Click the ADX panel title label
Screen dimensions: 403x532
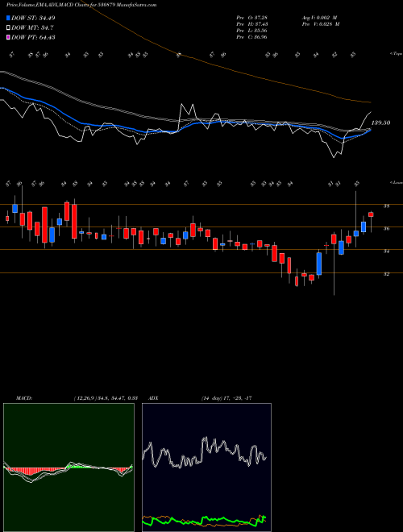pos(154,398)
